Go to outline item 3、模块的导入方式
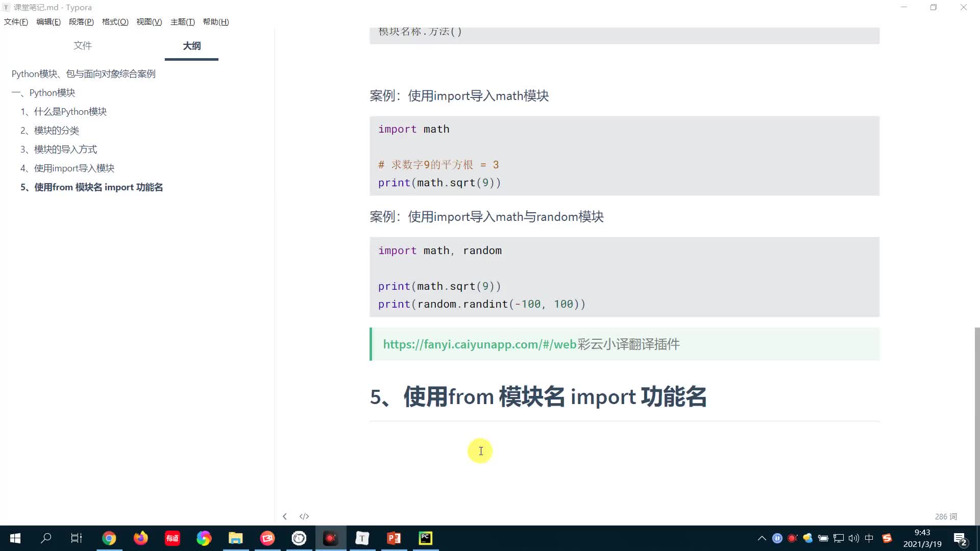Image resolution: width=980 pixels, height=551 pixels. click(59, 149)
